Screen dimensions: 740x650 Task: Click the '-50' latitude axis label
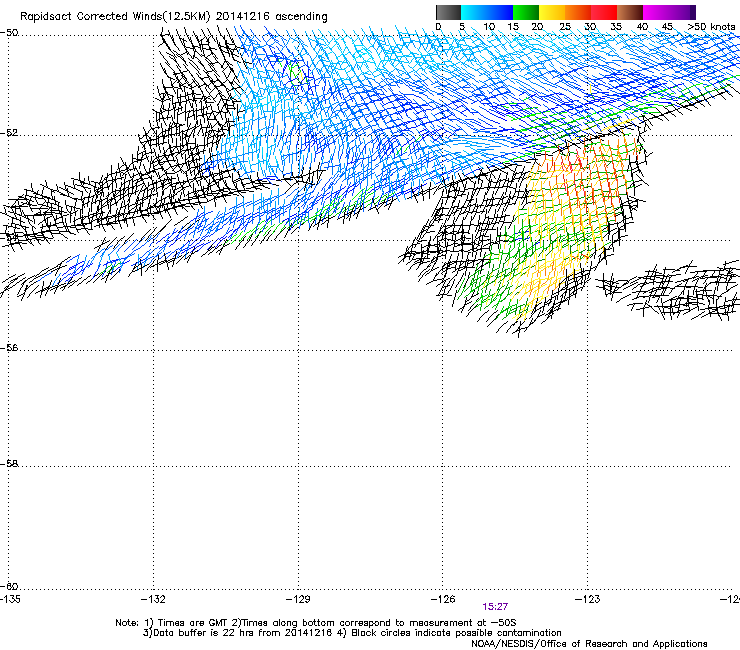9,33
